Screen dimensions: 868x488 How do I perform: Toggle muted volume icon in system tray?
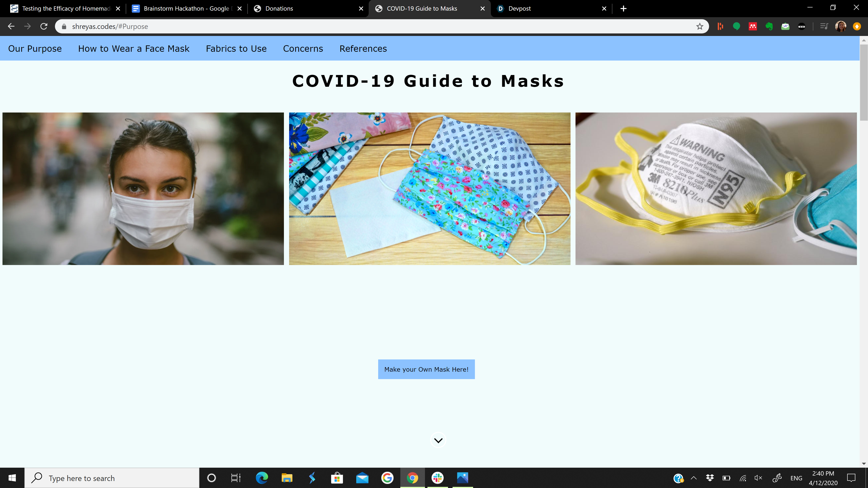point(758,478)
